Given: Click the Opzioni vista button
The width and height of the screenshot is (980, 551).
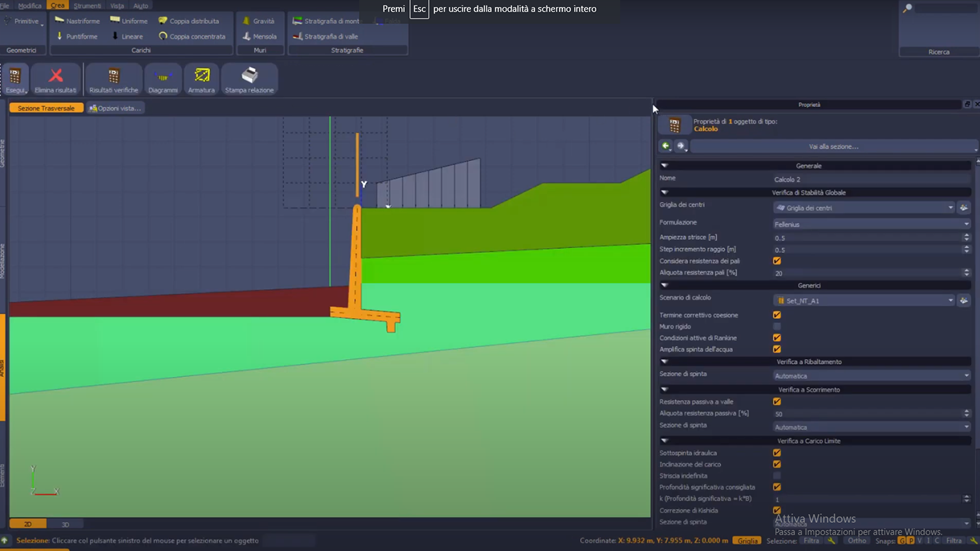Looking at the screenshot, I should 115,108.
